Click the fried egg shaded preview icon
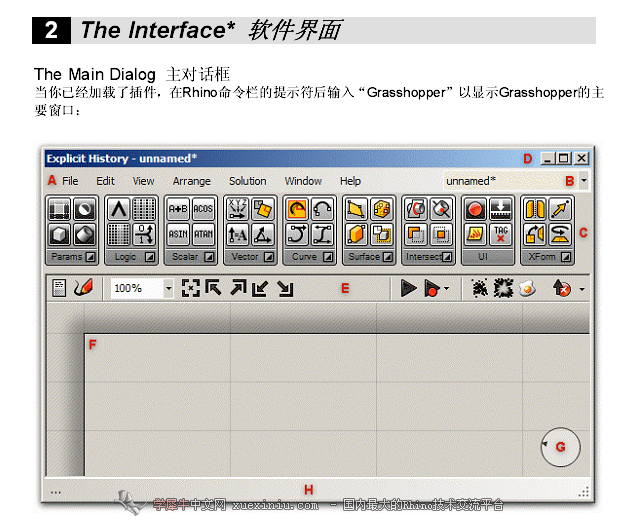 pyautogui.click(x=527, y=288)
